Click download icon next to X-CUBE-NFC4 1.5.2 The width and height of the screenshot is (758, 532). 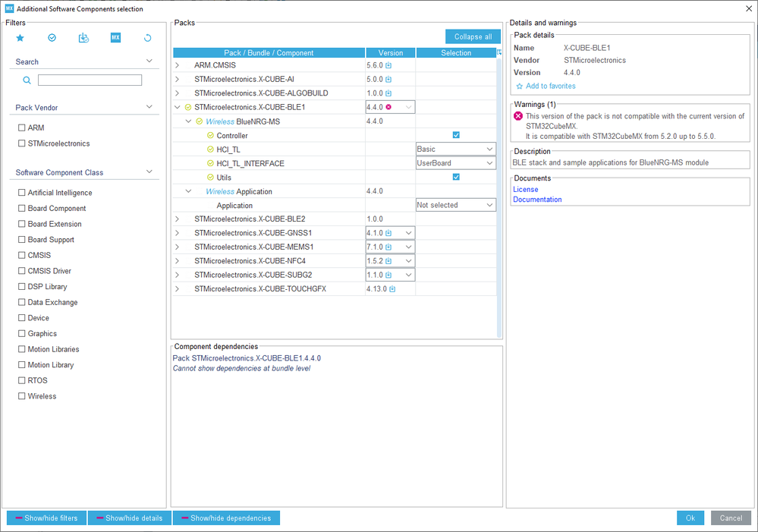click(x=388, y=261)
